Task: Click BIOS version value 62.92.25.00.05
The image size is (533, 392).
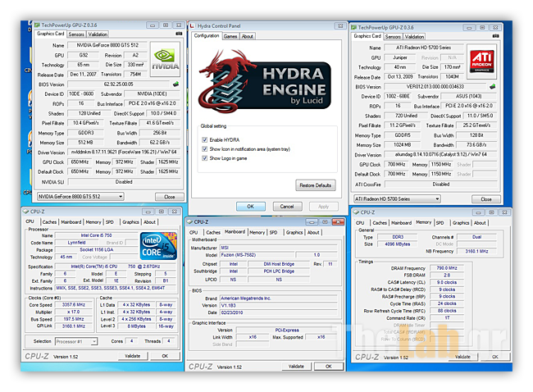Action: pos(118,84)
